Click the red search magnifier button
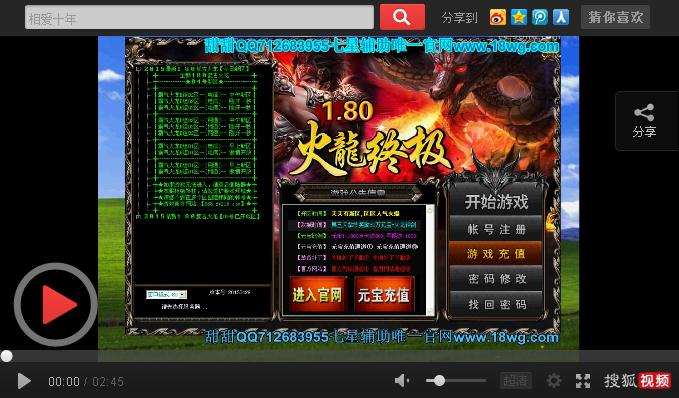 click(x=402, y=17)
